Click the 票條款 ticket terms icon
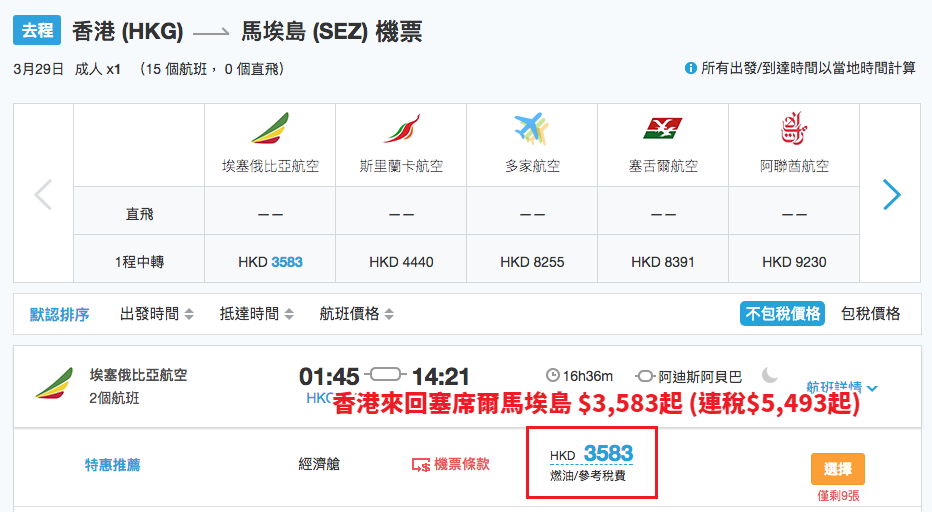This screenshot has width=932, height=512. [421, 465]
